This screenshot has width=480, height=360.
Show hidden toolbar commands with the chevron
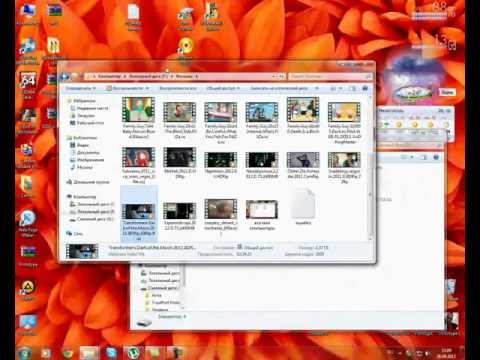(317, 88)
